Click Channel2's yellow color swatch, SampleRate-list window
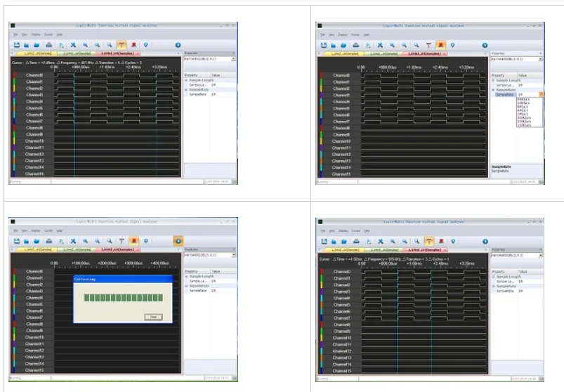The image size is (564, 392). [x=321, y=89]
